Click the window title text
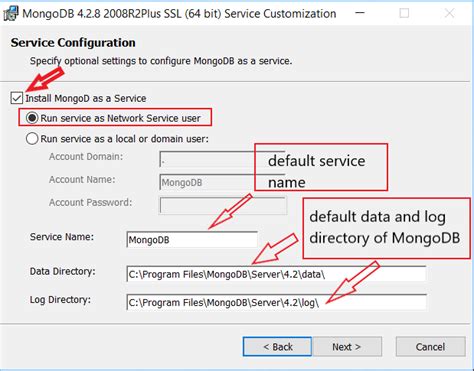 tap(179, 14)
